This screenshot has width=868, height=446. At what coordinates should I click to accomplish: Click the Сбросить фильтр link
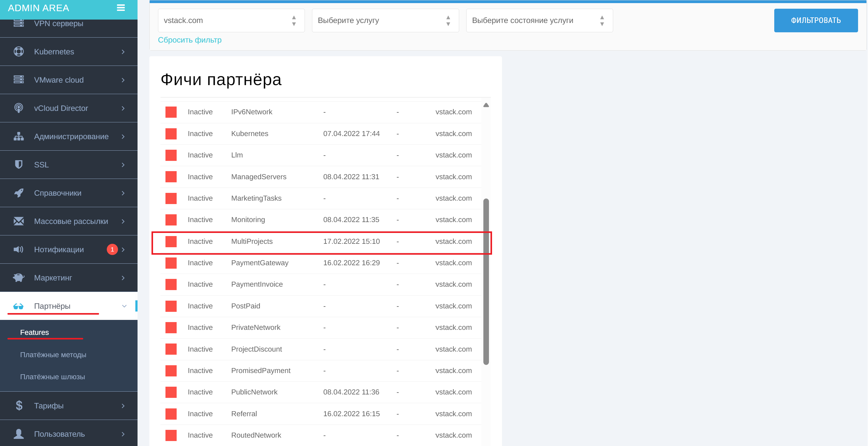pos(190,40)
